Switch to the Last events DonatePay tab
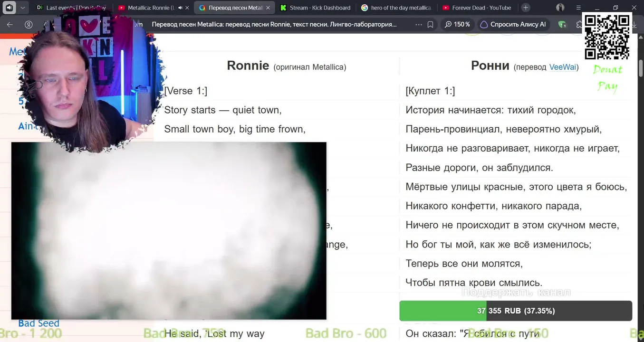Image resolution: width=644 pixels, height=342 pixels. (x=71, y=8)
